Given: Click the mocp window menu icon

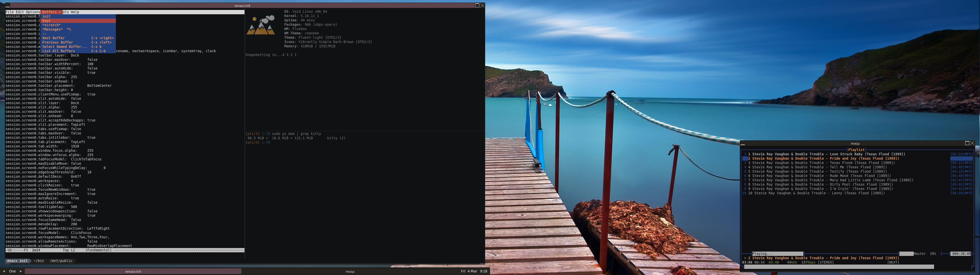Looking at the screenshot, I should [743, 144].
